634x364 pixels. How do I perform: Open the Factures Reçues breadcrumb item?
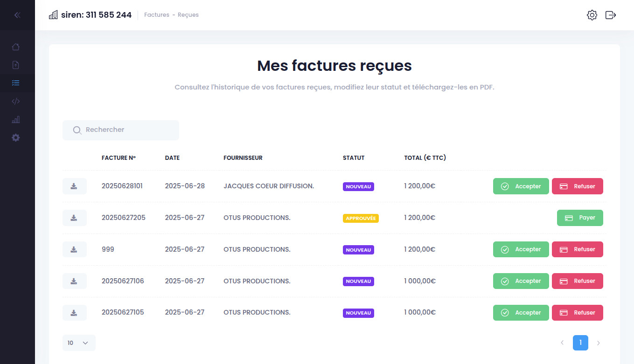click(188, 14)
